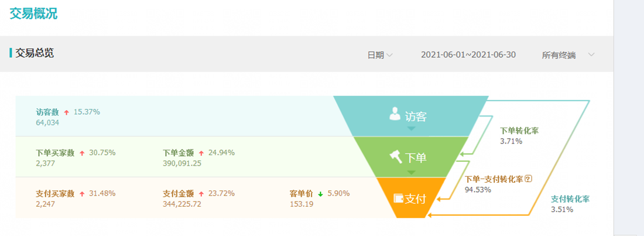The height and width of the screenshot is (236, 644).
Task: Click the 下单买家数 metric label
Action: pos(55,153)
